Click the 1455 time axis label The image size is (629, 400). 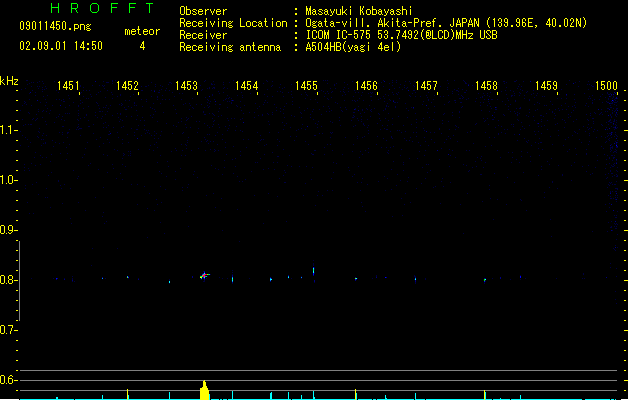(306, 86)
